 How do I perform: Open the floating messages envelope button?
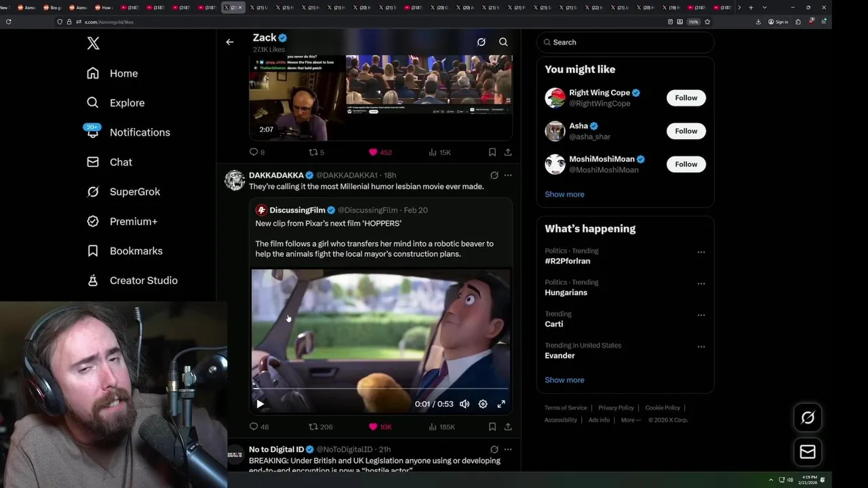tap(808, 452)
